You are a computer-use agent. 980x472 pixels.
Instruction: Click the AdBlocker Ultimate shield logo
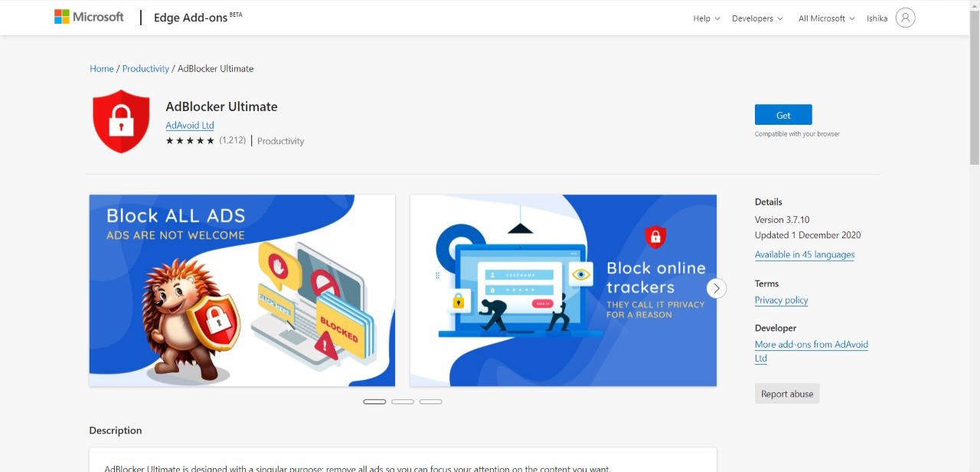121,122
